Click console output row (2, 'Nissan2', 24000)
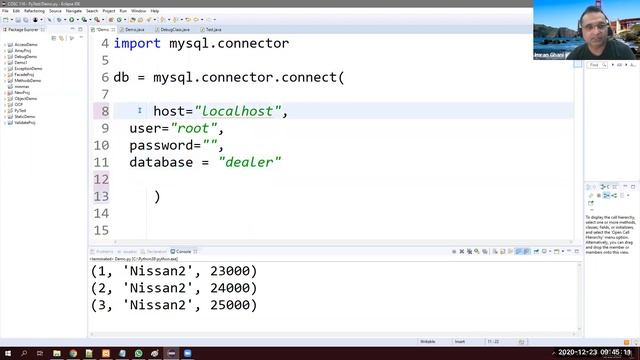Screen dimensions: 640x360 pyautogui.click(x=174, y=288)
